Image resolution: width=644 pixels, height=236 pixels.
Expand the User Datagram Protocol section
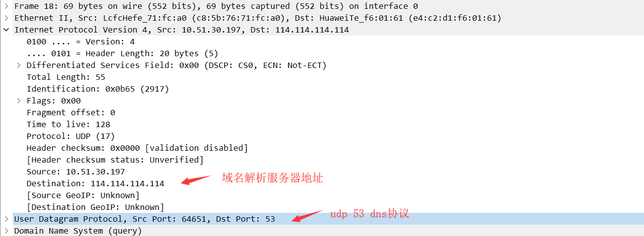[x=6, y=219]
